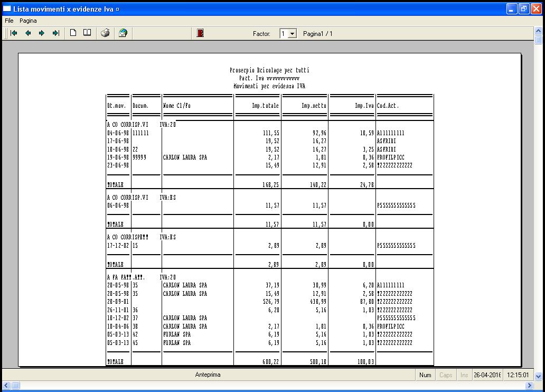Viewport: 545px width, 392px height.
Task: Click total amount 168,25
Action: pyautogui.click(x=270, y=185)
